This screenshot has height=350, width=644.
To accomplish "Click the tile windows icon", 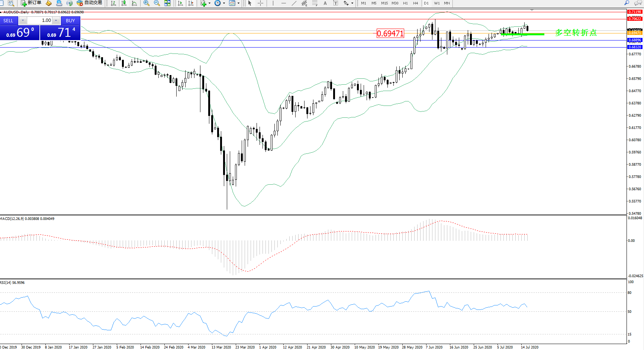I will (167, 3).
